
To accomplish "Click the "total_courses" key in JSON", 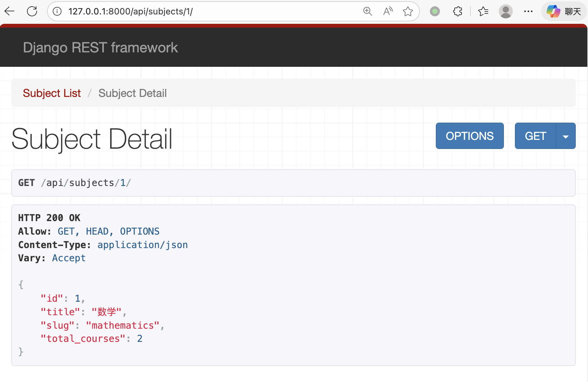I will coord(83,339).
